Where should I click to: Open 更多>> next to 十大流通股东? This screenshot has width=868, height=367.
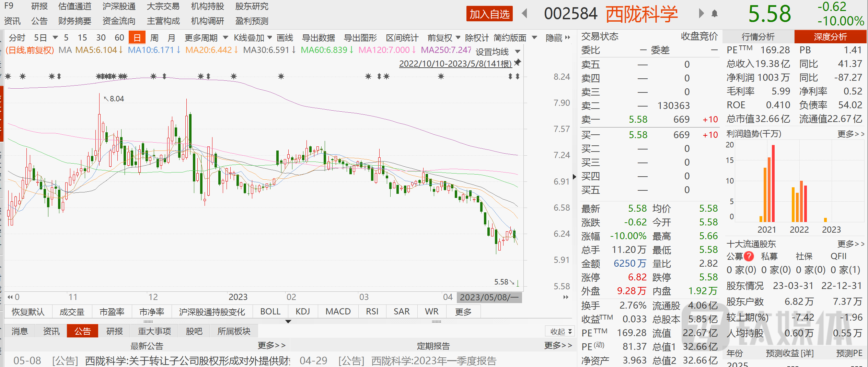point(851,244)
